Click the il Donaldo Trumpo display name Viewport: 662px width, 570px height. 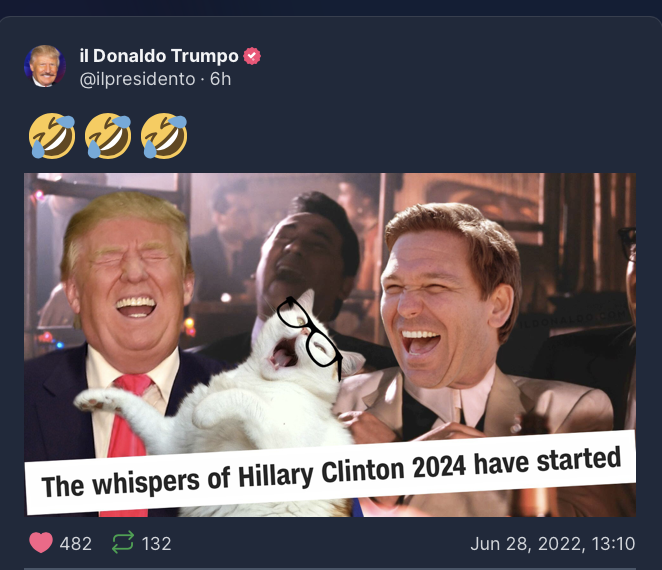(159, 56)
